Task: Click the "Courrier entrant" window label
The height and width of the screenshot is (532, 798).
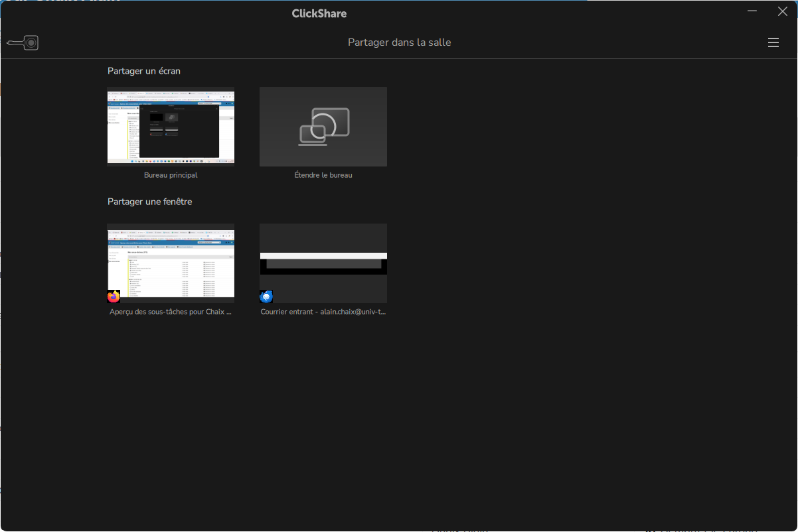Action: (x=323, y=312)
